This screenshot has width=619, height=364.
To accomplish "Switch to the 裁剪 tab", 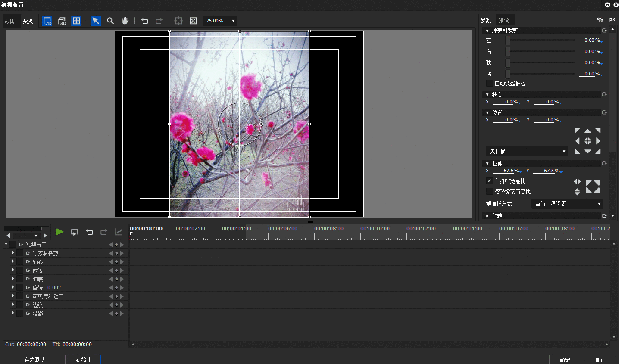I will tap(10, 21).
